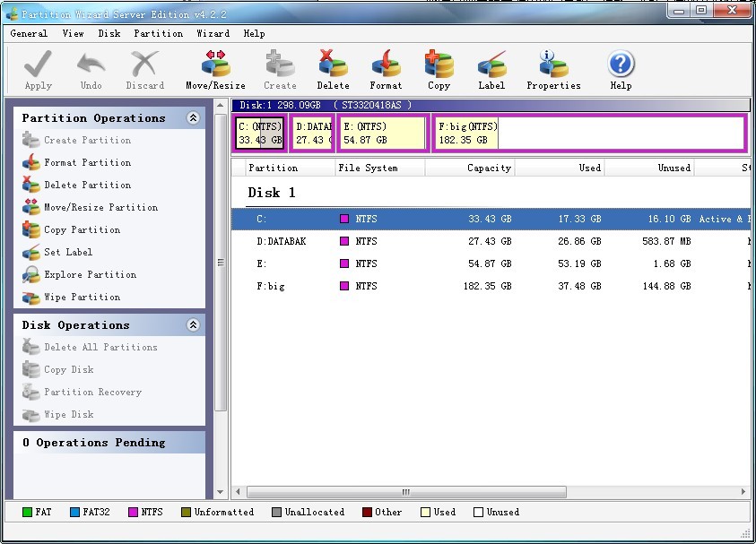The width and height of the screenshot is (756, 544).
Task: Click Explore Partition link text
Action: pyautogui.click(x=91, y=274)
